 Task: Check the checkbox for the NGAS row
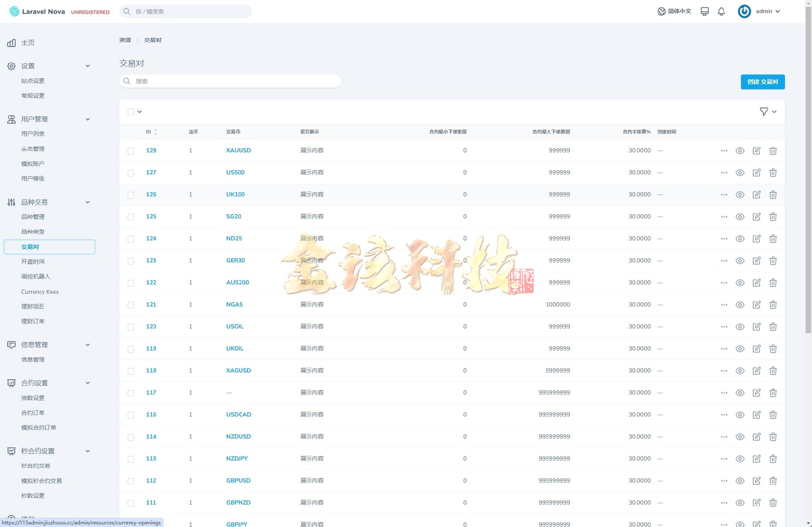131,305
